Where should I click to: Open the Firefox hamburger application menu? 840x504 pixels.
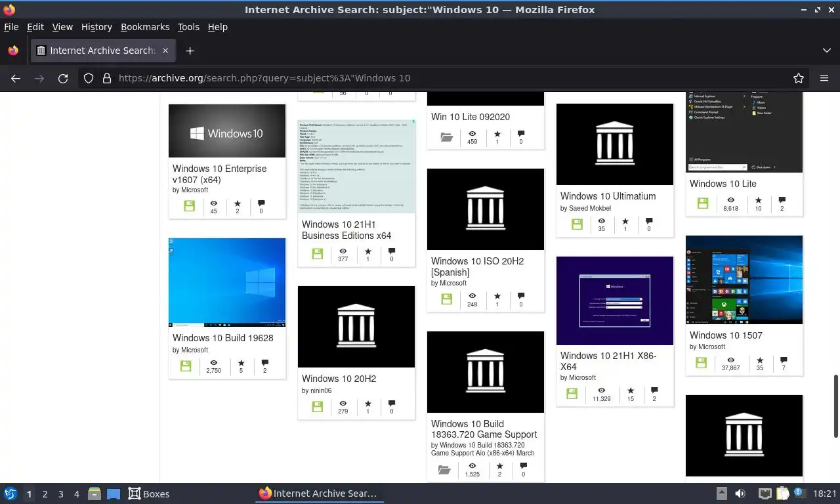(824, 78)
